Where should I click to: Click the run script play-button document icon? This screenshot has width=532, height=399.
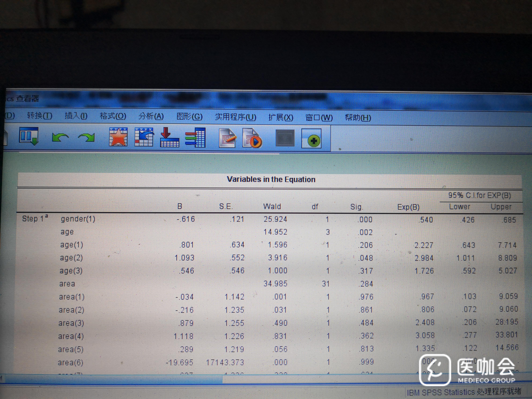click(252, 138)
